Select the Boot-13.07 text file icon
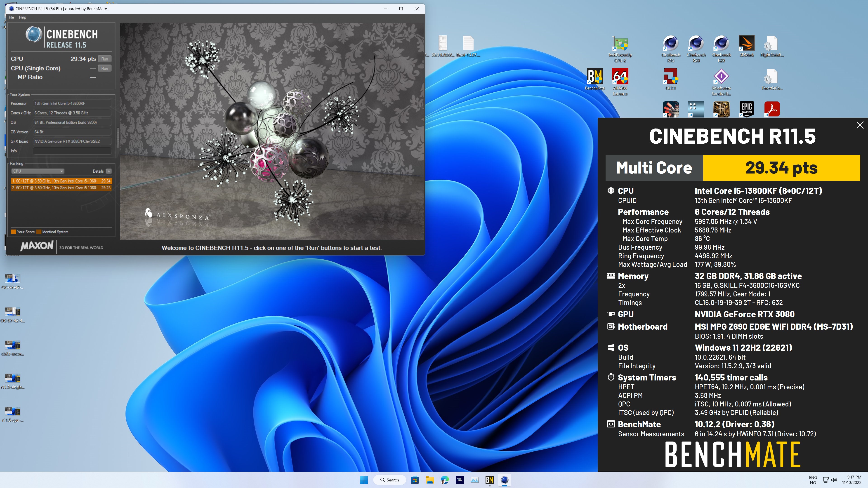Image resolution: width=868 pixels, height=488 pixels. [468, 46]
